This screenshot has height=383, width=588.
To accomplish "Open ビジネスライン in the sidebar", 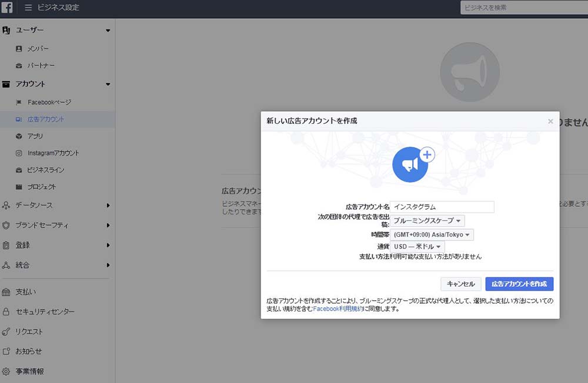I will pos(45,170).
